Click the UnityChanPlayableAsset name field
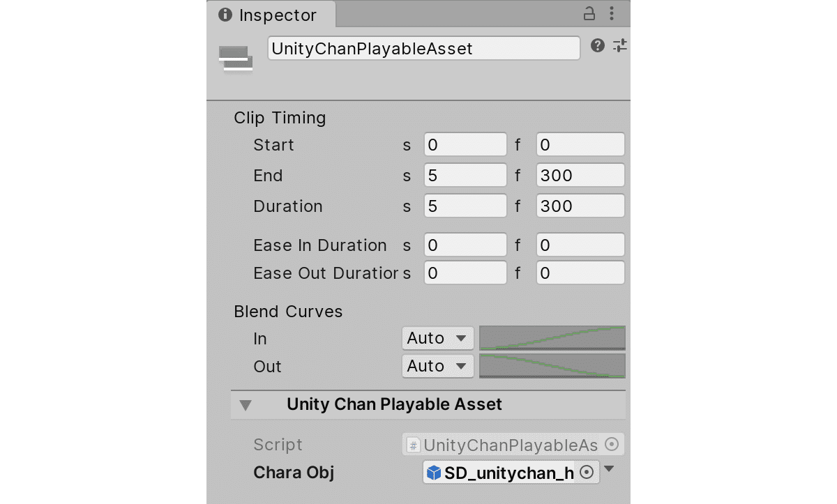The image size is (837, 504). pyautogui.click(x=423, y=48)
